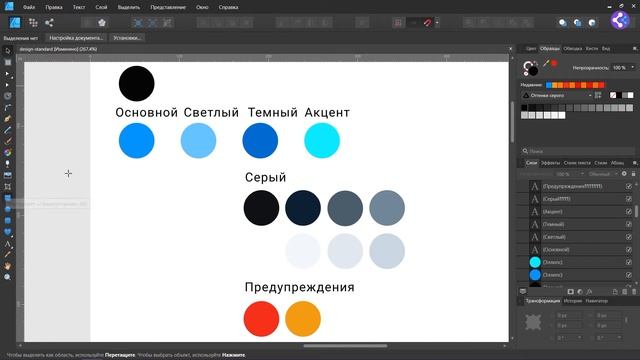Select the Artistic Text tool
The height and width of the screenshot is (360, 640).
pyautogui.click(x=8, y=244)
